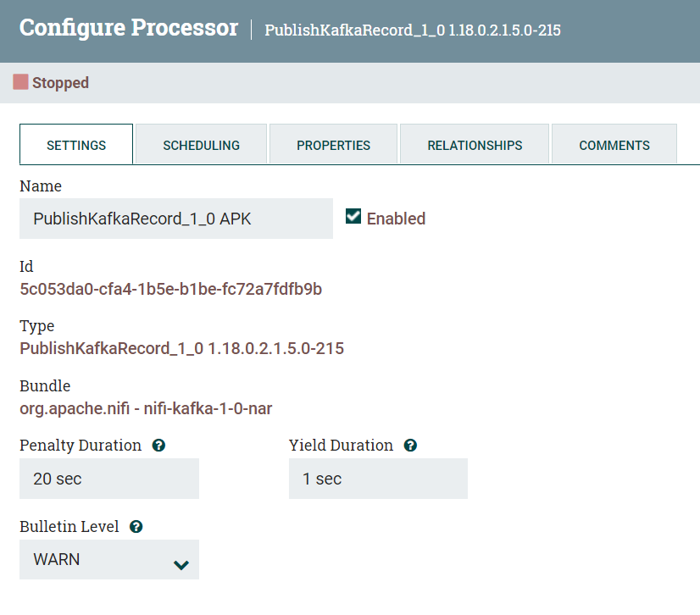Edit the processor Name field
This screenshot has height=615, width=700.
pyautogui.click(x=175, y=218)
